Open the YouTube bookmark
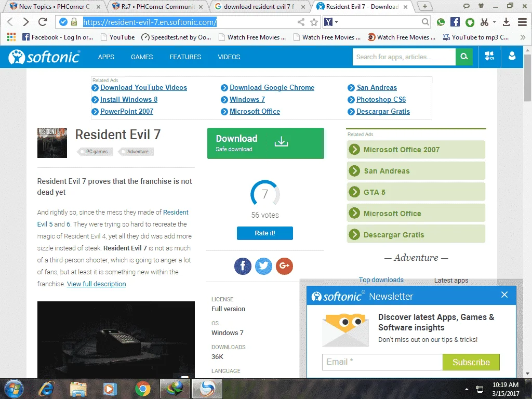 click(118, 37)
